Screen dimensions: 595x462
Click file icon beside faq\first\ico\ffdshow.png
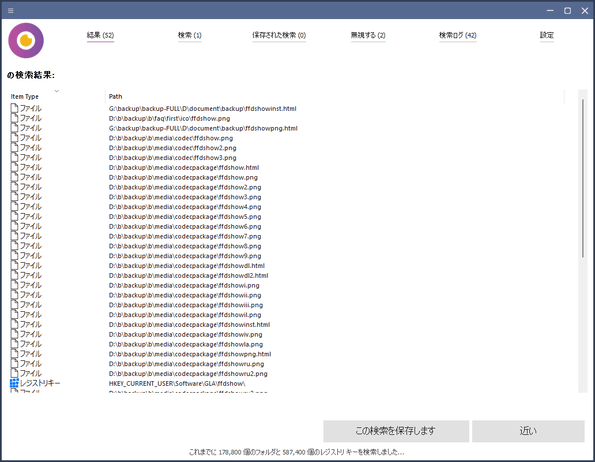[x=14, y=118]
